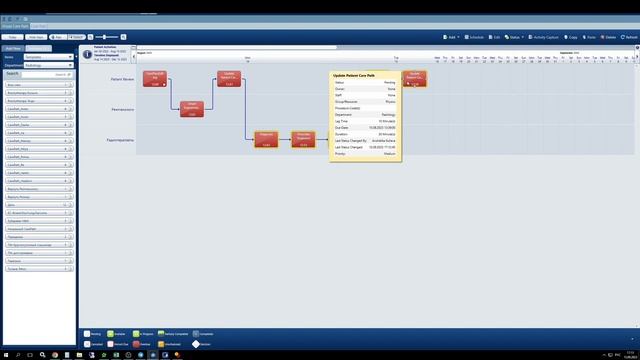Click the Pending legend icon
This screenshot has height=360, width=640.
87,334
